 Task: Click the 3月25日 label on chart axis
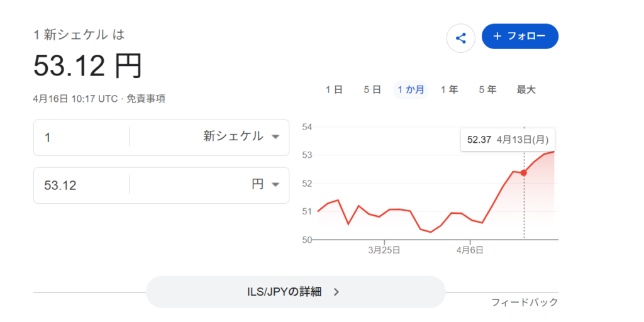384,250
